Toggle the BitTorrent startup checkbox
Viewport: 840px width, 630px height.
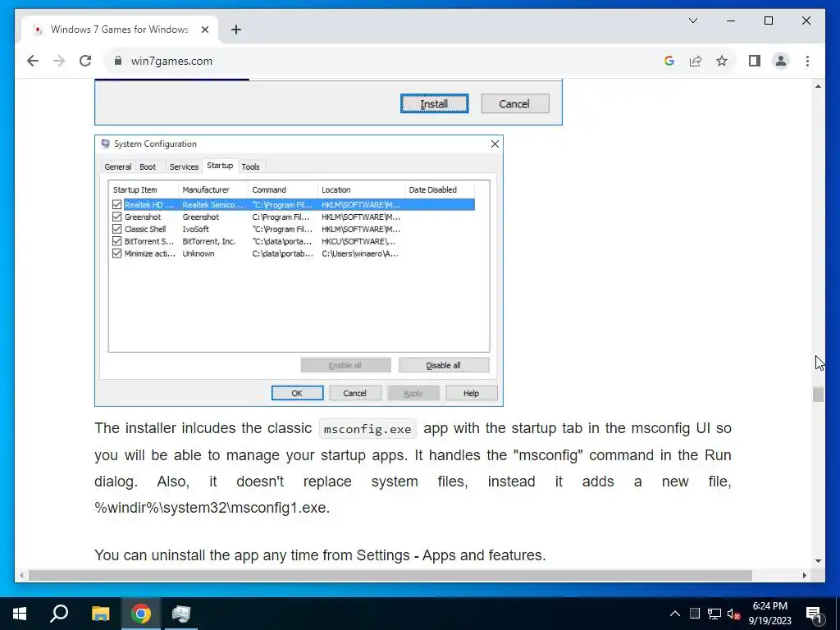116,242
